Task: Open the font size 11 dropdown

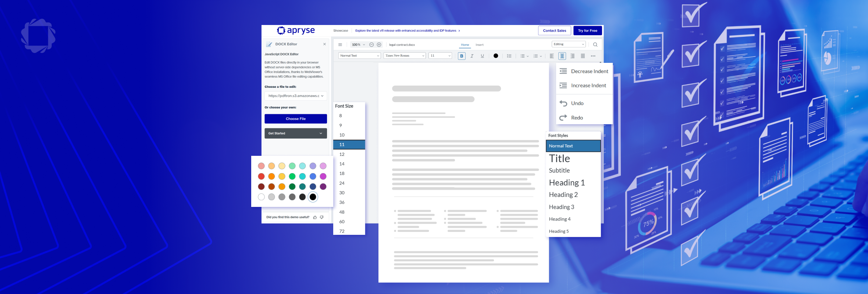Action: 440,55
